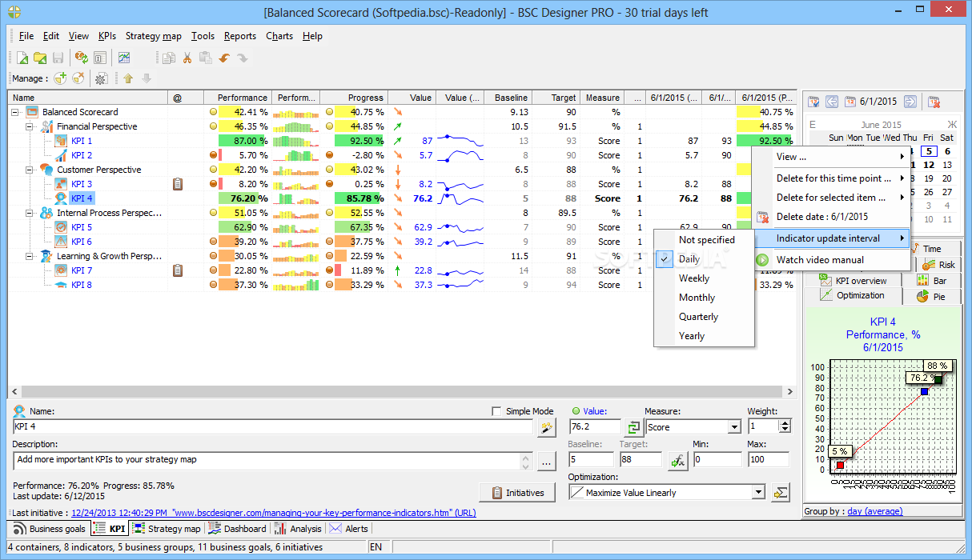Click the New document toolbar icon
The width and height of the screenshot is (972, 560).
click(22, 58)
